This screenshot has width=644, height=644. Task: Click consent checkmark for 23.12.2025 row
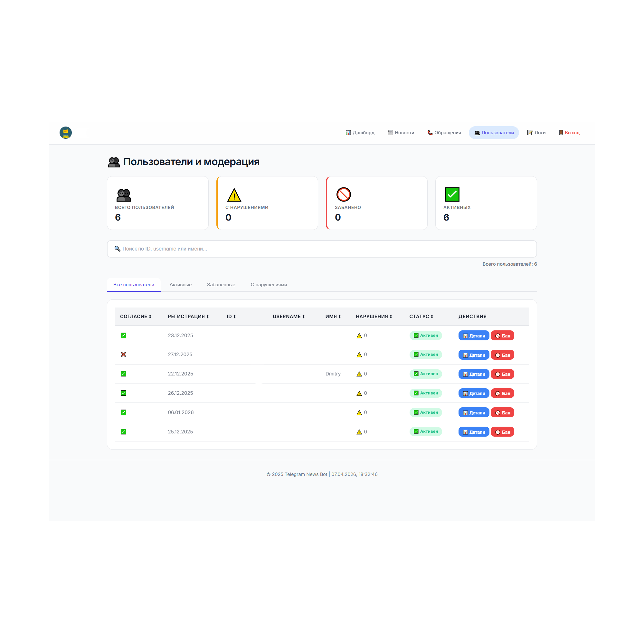tap(123, 335)
